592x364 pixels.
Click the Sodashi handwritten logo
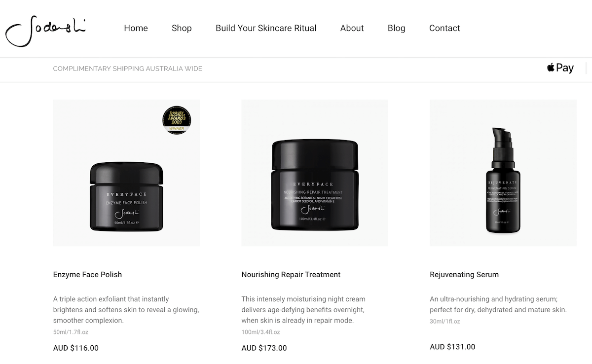45,31
